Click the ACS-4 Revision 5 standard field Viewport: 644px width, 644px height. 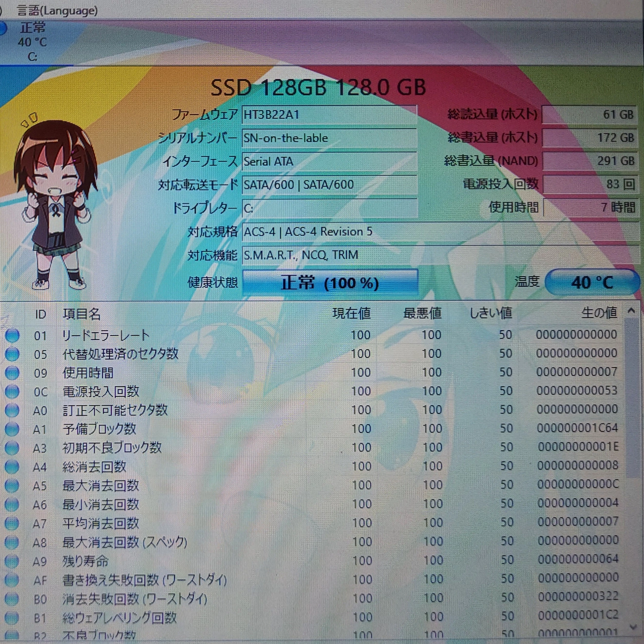(440, 232)
